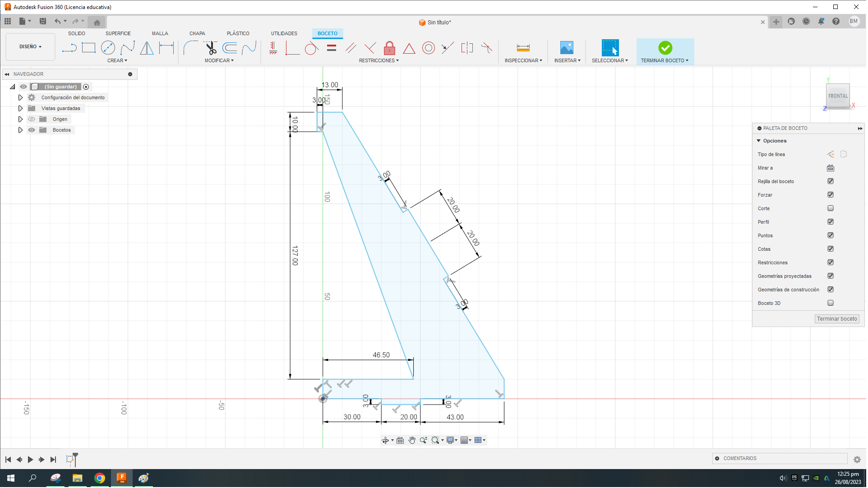Disable the Rejilla del boceto checkbox
Screen dimensions: 868x488
[830, 181]
